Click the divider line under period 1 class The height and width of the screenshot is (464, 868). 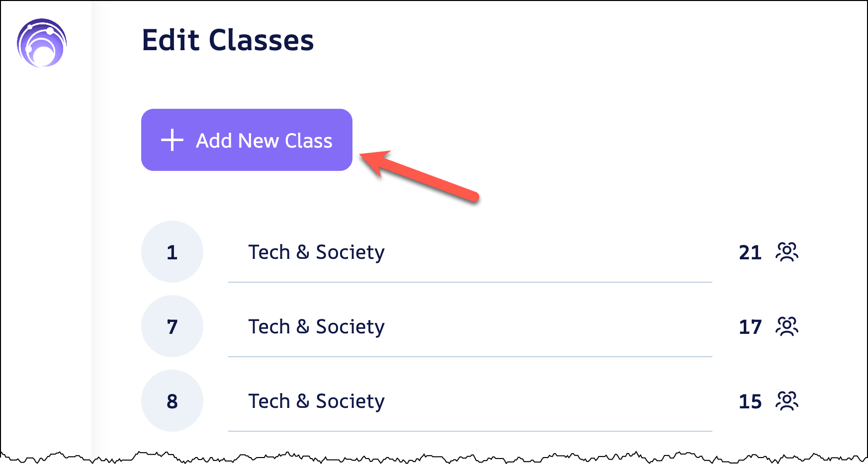470,282
